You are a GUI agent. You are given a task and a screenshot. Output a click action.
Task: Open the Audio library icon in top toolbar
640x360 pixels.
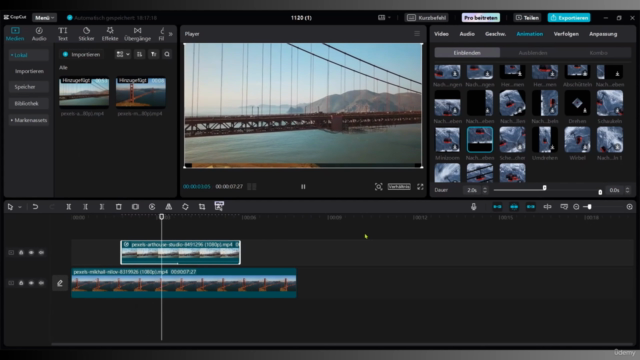pyautogui.click(x=39, y=34)
